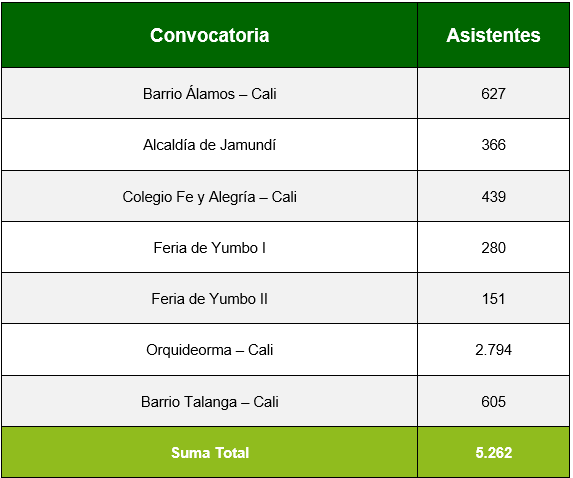Select the Alcaldía de Jamundí cell

point(209,145)
